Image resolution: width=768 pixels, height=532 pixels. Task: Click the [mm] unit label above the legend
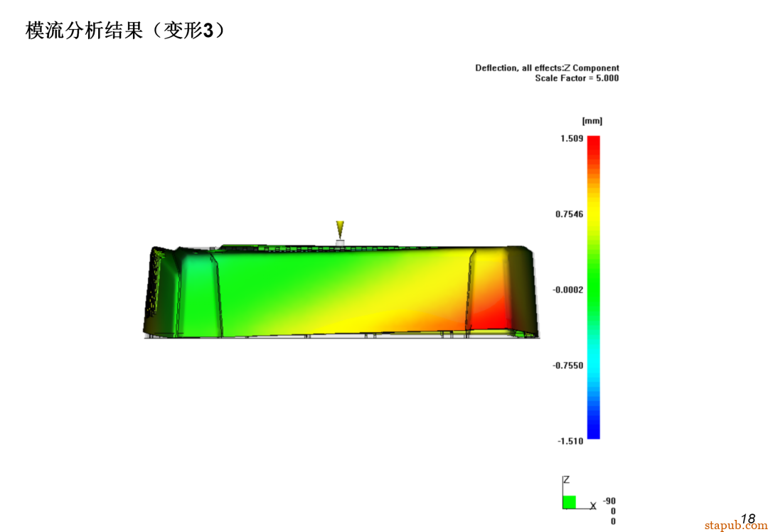pos(592,121)
